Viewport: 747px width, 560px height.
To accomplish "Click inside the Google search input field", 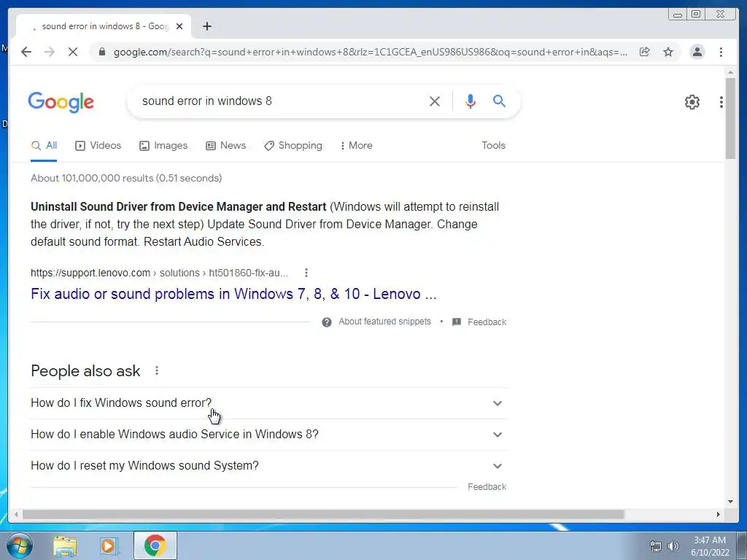I will pos(281,101).
